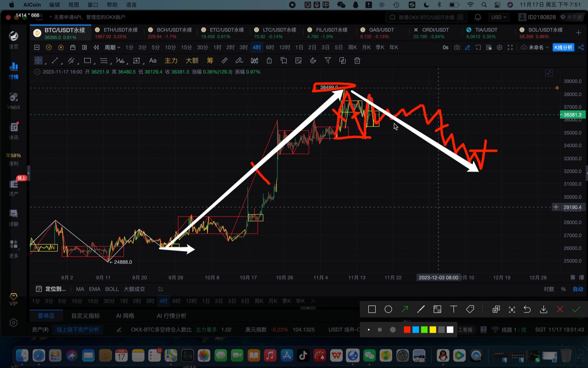Screen dimensions: 588x368
Task: Select the rectangle drawing tool in chart toolbar
Action: coord(88,61)
